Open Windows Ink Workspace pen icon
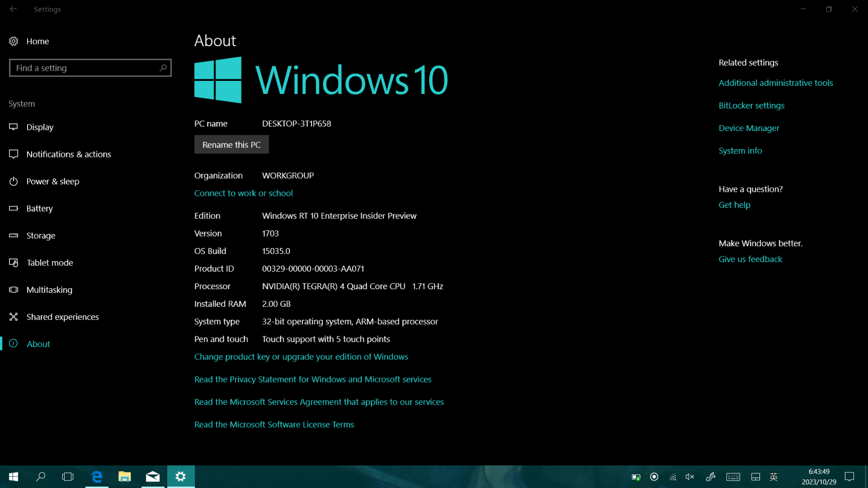 pyautogui.click(x=710, y=477)
